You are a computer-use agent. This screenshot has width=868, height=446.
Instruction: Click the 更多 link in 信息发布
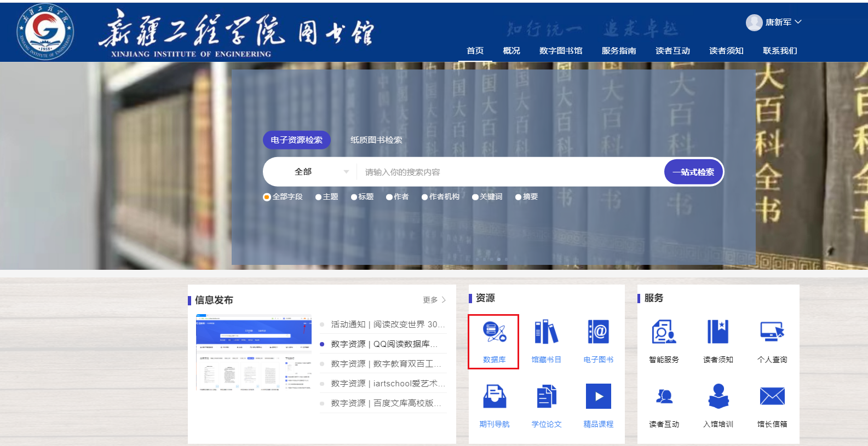(434, 300)
